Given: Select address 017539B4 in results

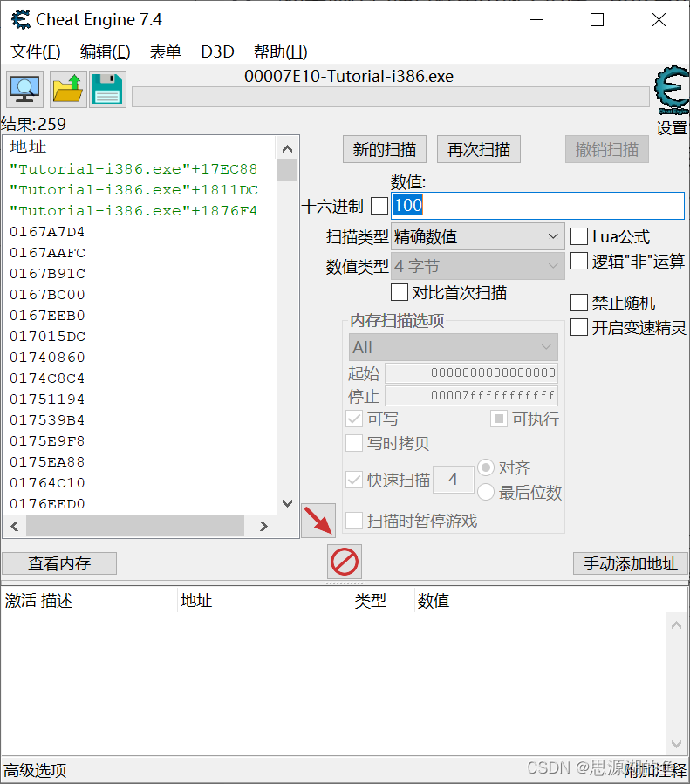Looking at the screenshot, I should pyautogui.click(x=47, y=420).
